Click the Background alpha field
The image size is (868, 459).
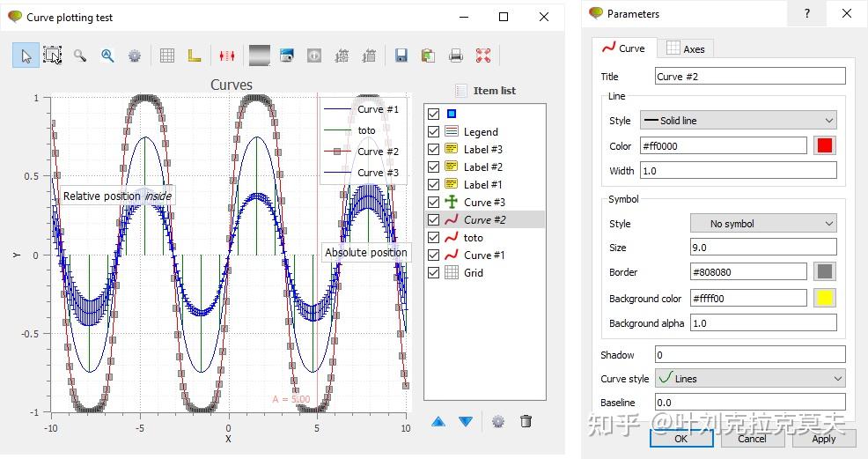(x=763, y=322)
